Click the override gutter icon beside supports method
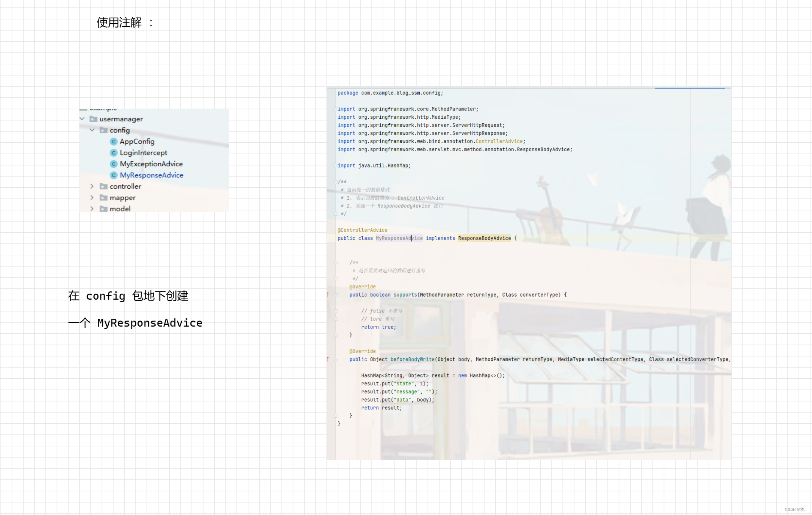This screenshot has width=812, height=515. (328, 295)
